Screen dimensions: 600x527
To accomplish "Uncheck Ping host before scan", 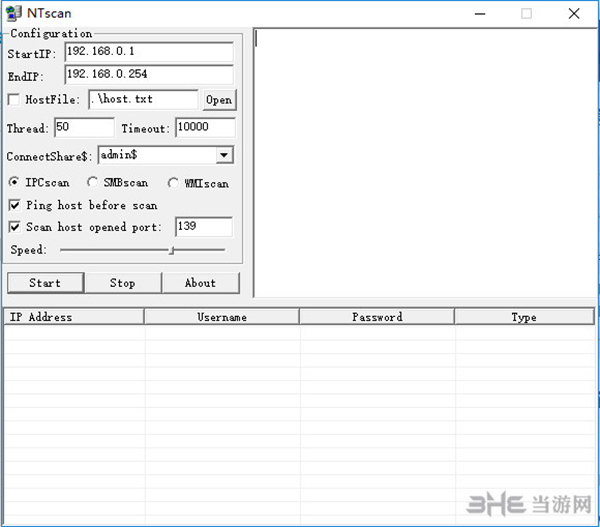I will point(14,205).
